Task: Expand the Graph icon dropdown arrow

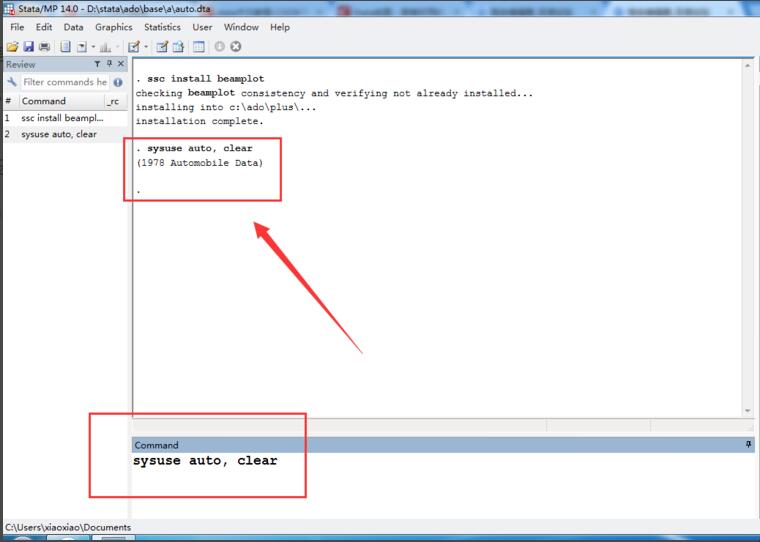Action: pos(117,47)
